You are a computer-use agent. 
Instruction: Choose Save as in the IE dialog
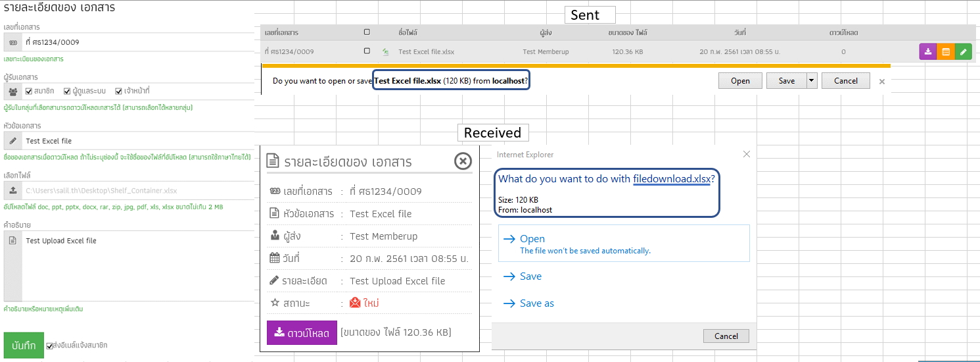coord(536,303)
